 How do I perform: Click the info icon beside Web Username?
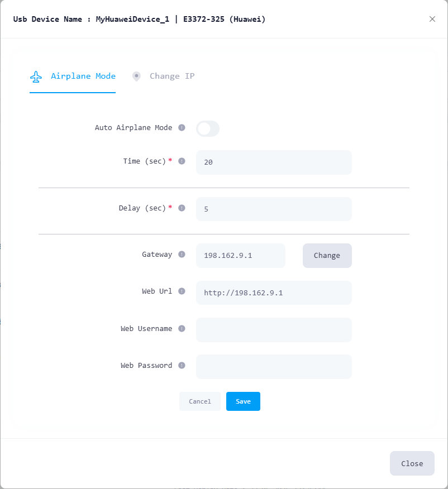pyautogui.click(x=182, y=328)
